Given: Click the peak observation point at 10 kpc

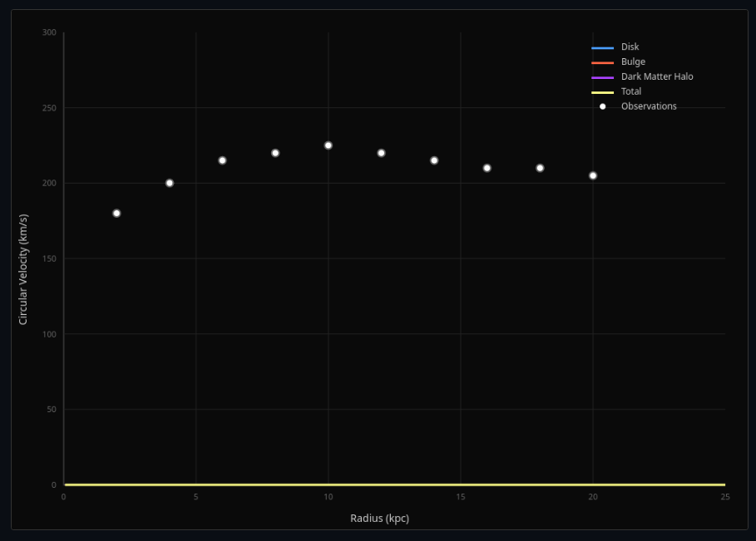Looking at the screenshot, I should tap(328, 145).
